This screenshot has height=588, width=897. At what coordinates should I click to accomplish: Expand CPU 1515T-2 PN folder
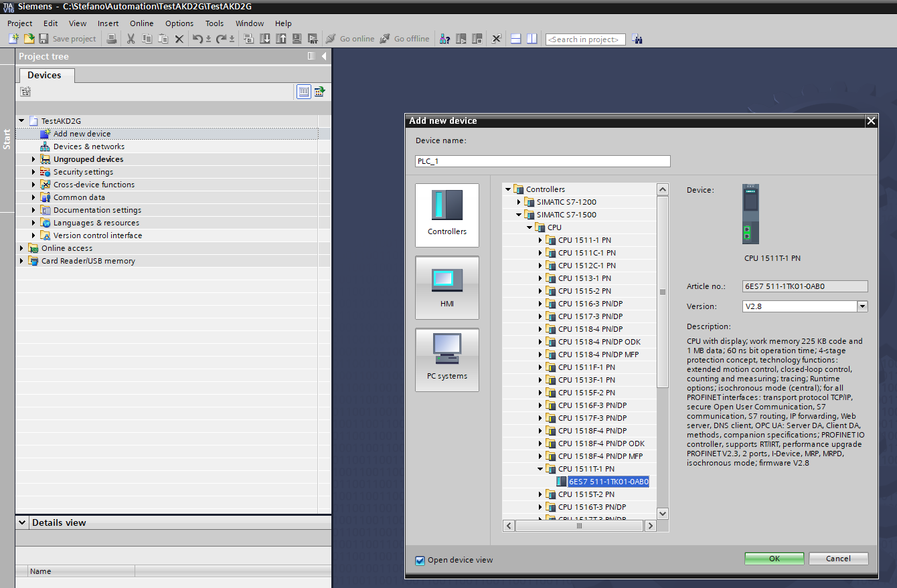coord(540,494)
